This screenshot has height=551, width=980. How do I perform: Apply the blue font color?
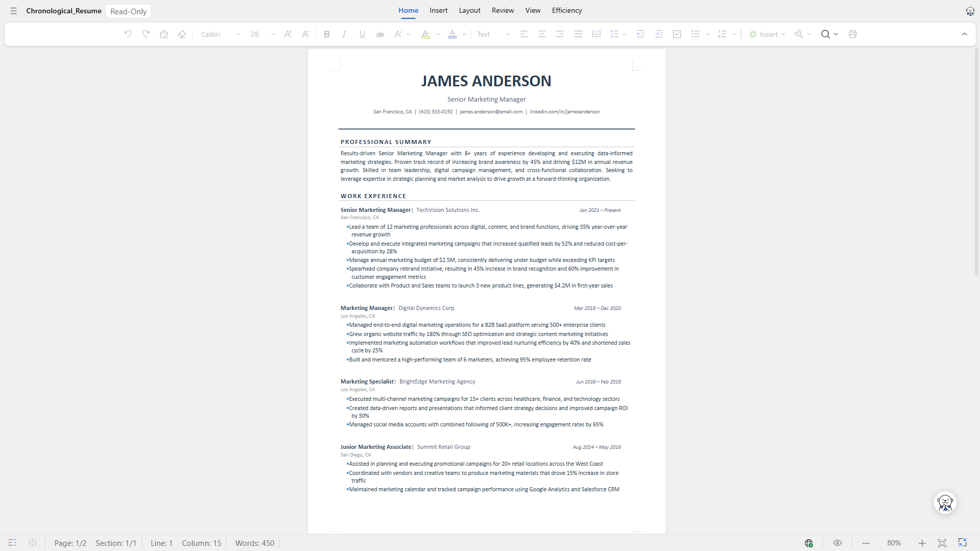(452, 34)
